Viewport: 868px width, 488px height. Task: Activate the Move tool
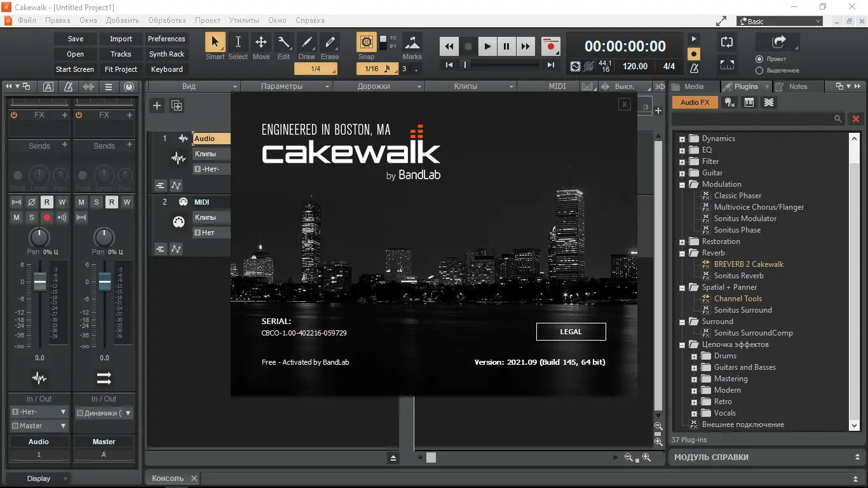(261, 42)
